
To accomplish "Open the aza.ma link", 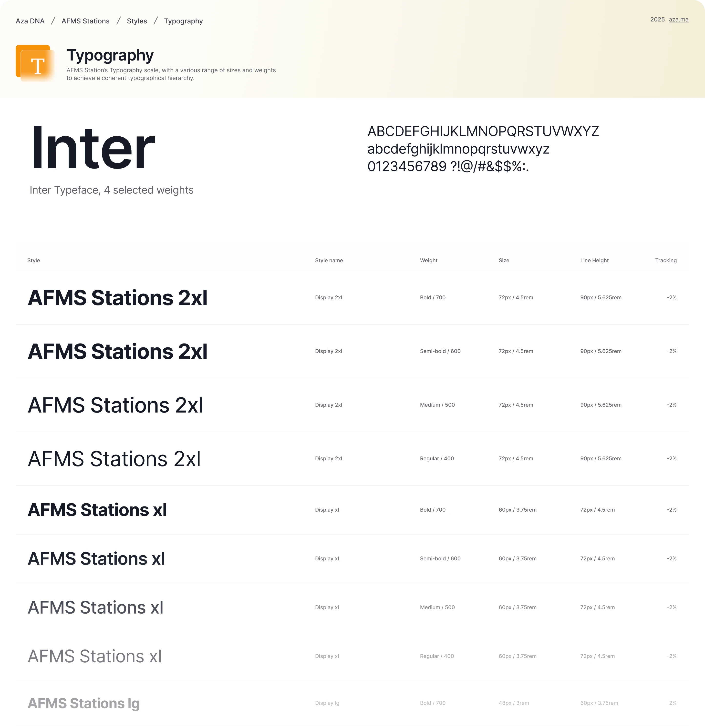I will 678,20.
